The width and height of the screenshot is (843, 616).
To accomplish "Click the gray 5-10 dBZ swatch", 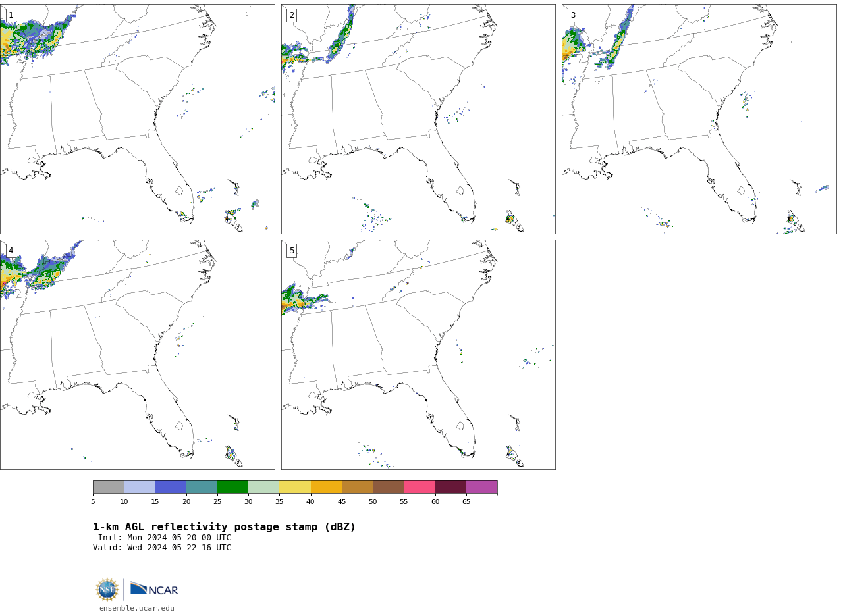I will 108,487.
